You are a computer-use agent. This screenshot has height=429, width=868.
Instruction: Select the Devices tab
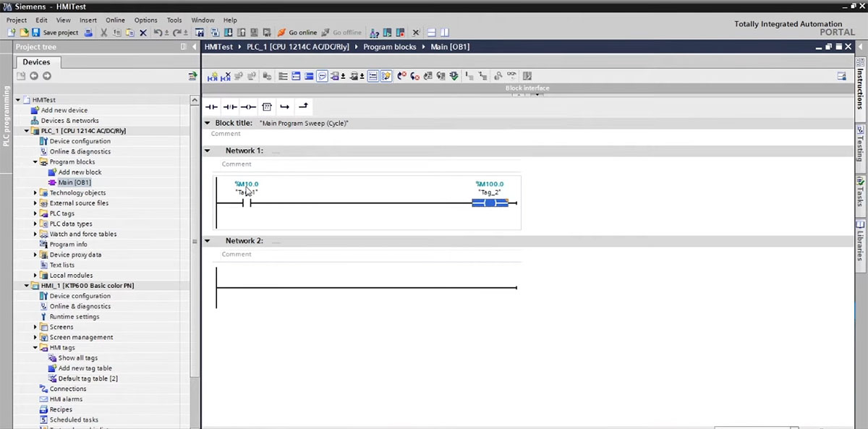[x=36, y=62]
